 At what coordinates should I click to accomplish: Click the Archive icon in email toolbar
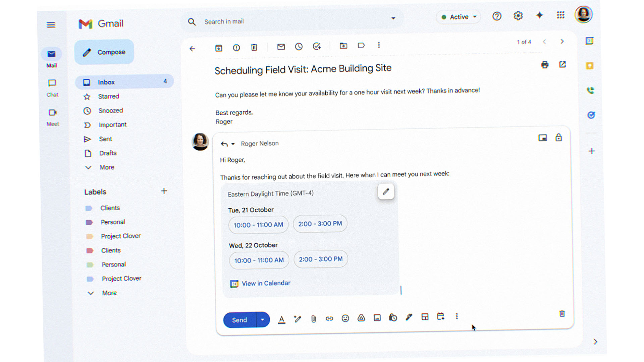coord(219,48)
